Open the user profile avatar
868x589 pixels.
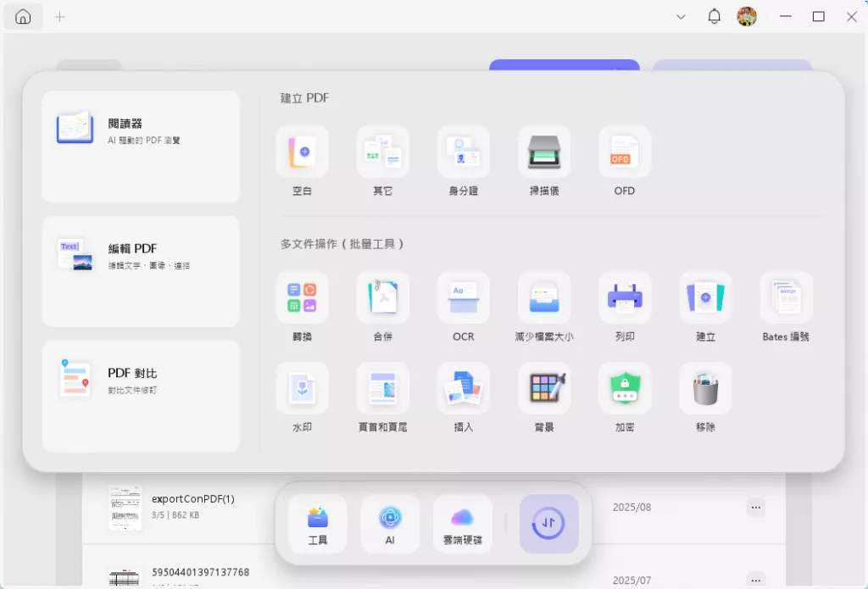[747, 17]
